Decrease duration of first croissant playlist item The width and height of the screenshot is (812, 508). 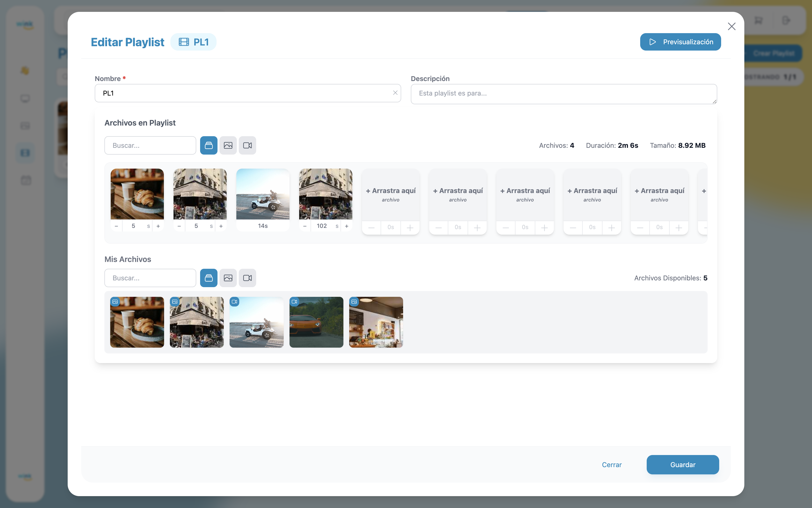coord(116,226)
